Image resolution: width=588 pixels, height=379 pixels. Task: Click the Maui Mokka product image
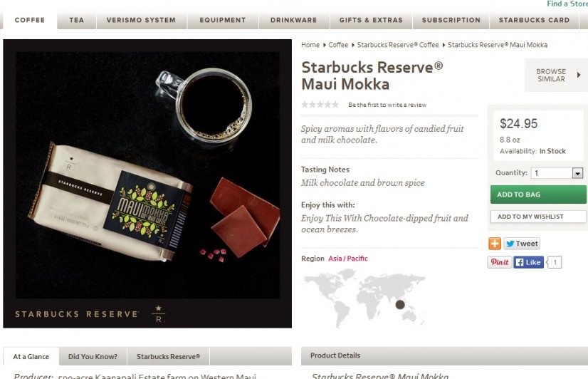coord(147,184)
